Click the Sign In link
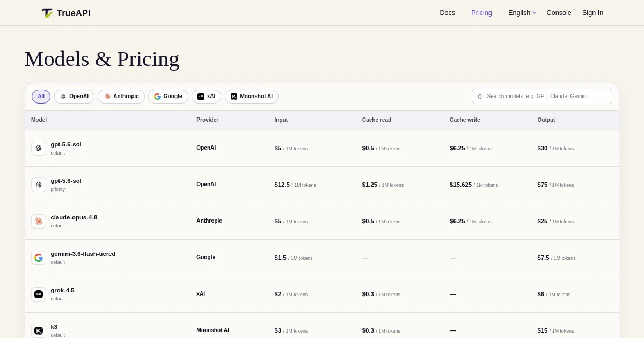The image size is (644, 338). coord(592,13)
